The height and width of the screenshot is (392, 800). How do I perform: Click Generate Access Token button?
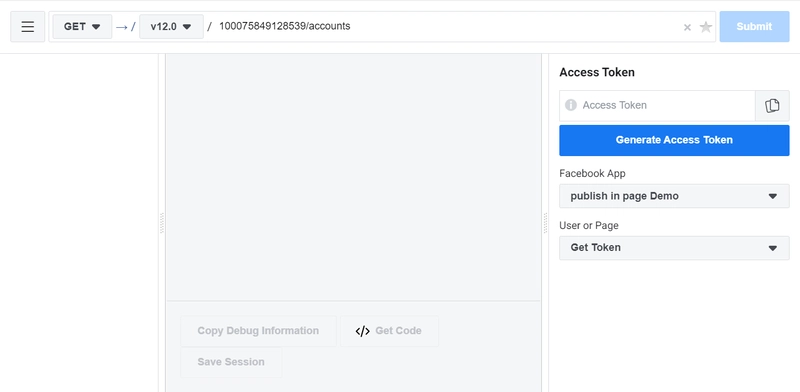click(674, 140)
